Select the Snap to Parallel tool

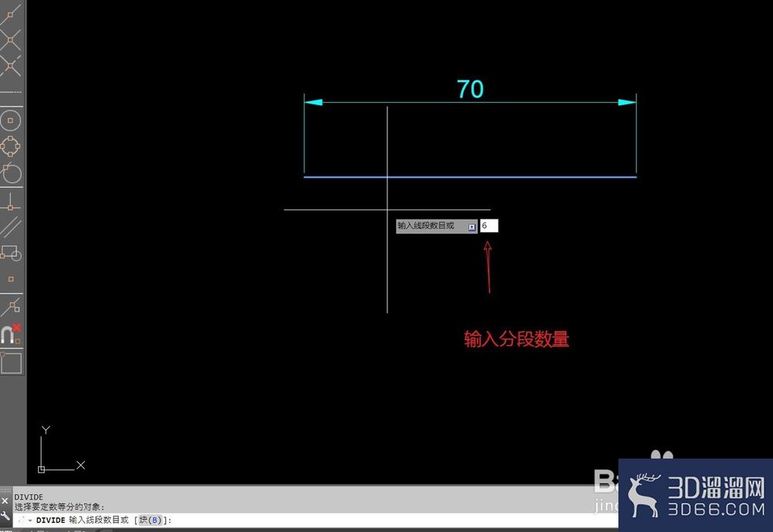[x=10, y=227]
